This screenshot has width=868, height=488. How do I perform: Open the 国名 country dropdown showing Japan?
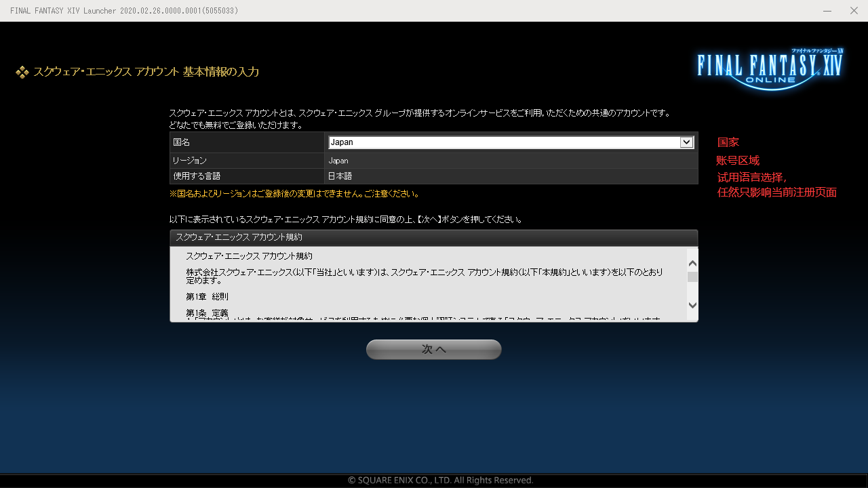click(x=511, y=142)
